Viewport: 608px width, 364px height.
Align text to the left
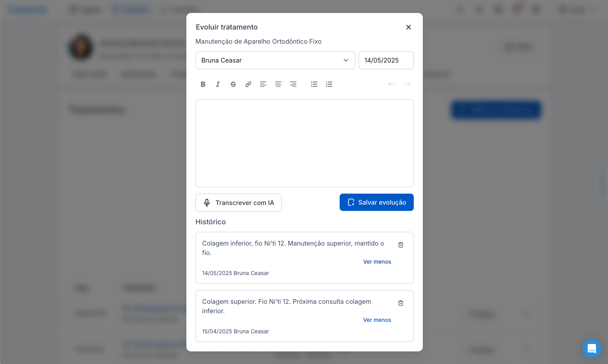[263, 84]
